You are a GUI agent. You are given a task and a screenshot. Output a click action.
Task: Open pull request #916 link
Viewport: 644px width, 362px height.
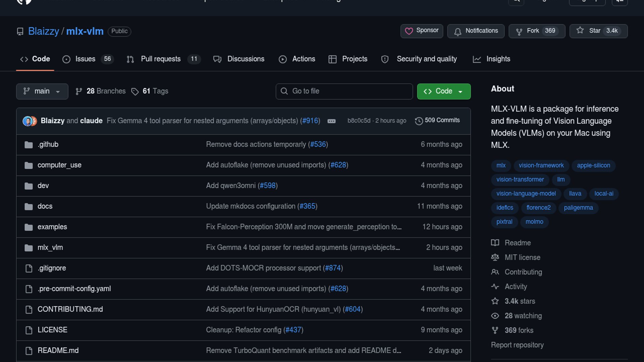click(310, 121)
